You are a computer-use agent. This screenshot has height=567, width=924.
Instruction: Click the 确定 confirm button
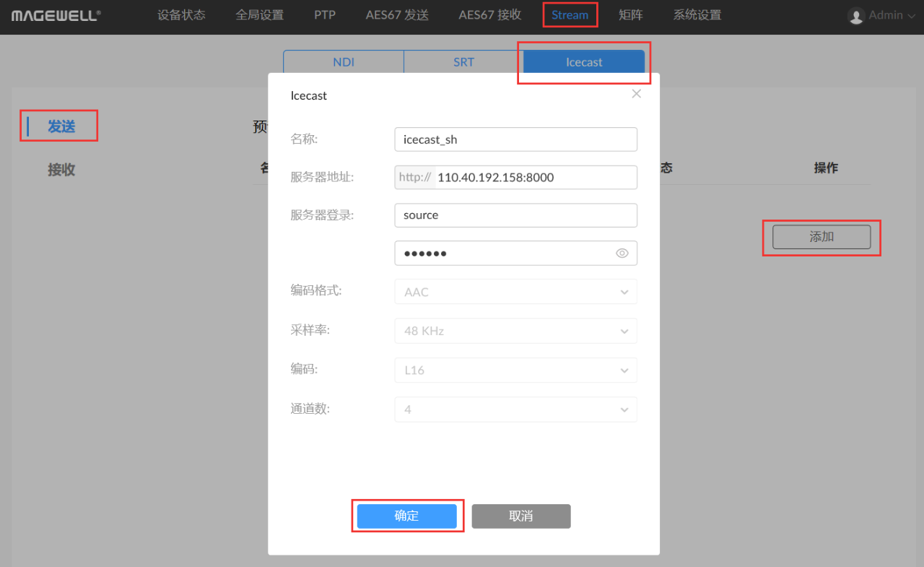pyautogui.click(x=406, y=516)
